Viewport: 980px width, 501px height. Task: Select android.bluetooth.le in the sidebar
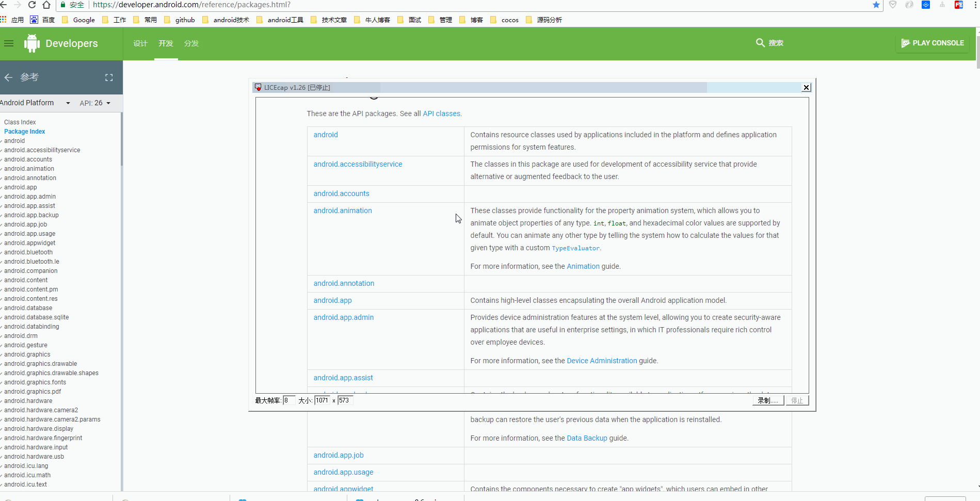(31, 262)
